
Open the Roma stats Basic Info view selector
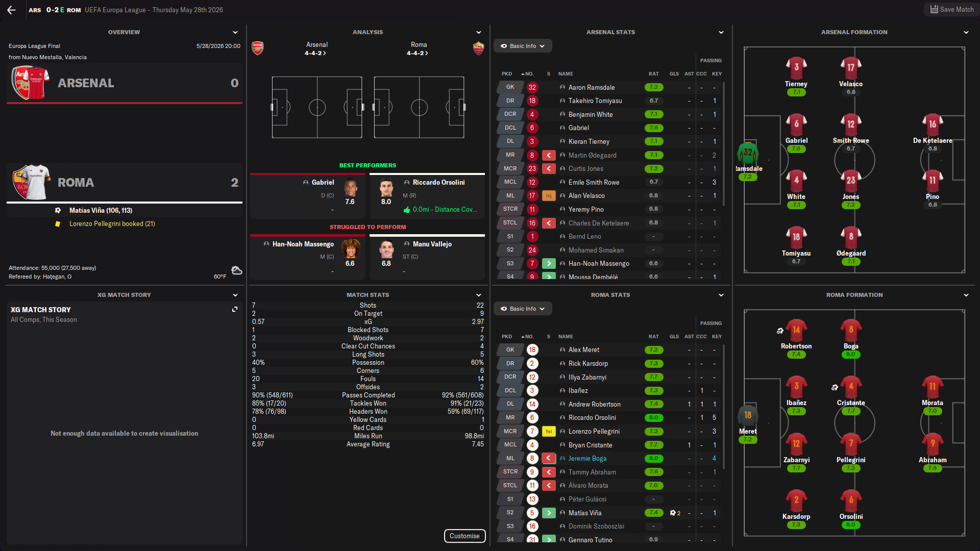pyautogui.click(x=523, y=309)
